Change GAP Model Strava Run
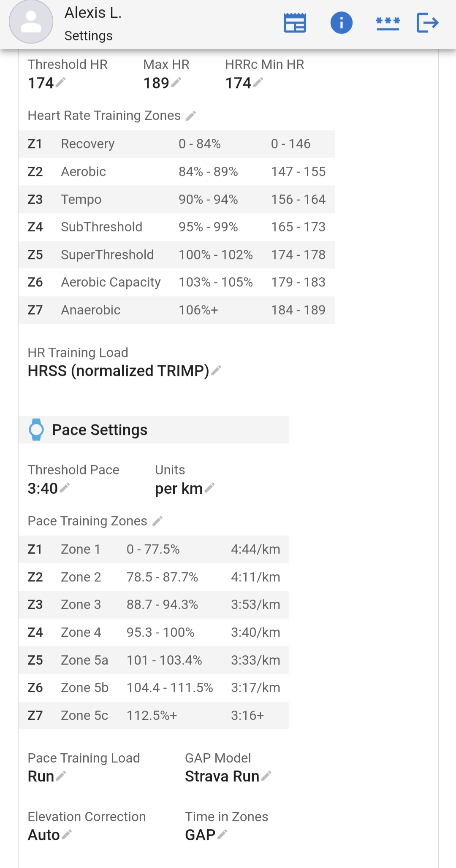The width and height of the screenshot is (456, 868). pyautogui.click(x=266, y=776)
